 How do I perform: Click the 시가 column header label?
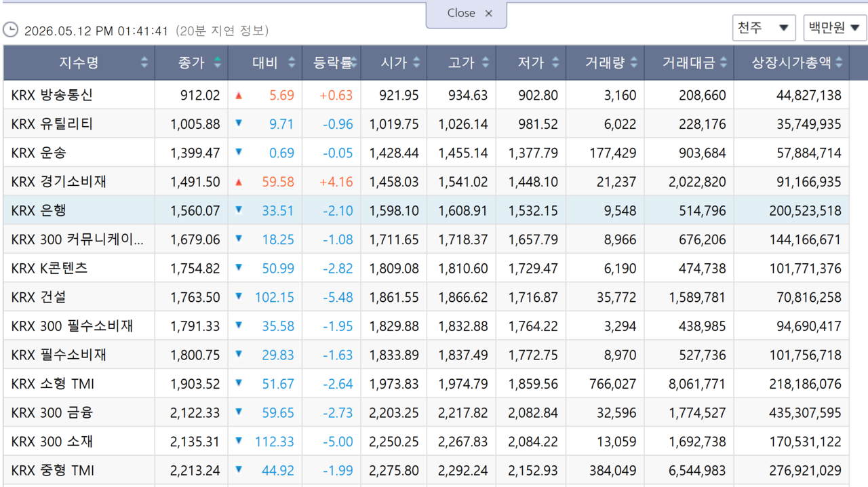[393, 62]
